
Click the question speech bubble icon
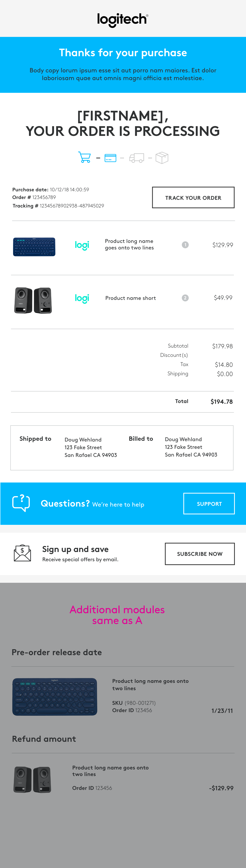click(21, 503)
